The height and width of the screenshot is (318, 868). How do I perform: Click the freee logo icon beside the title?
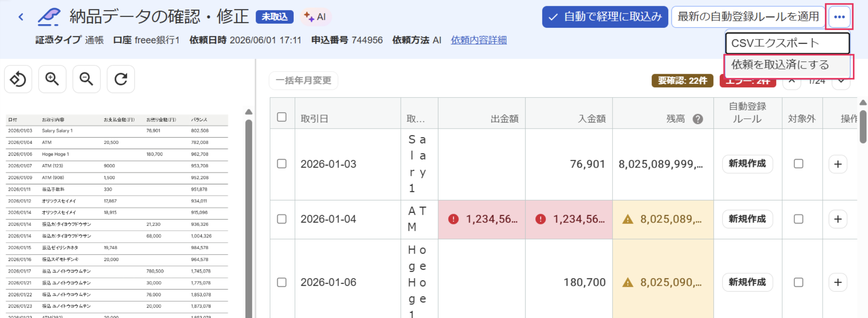point(49,17)
